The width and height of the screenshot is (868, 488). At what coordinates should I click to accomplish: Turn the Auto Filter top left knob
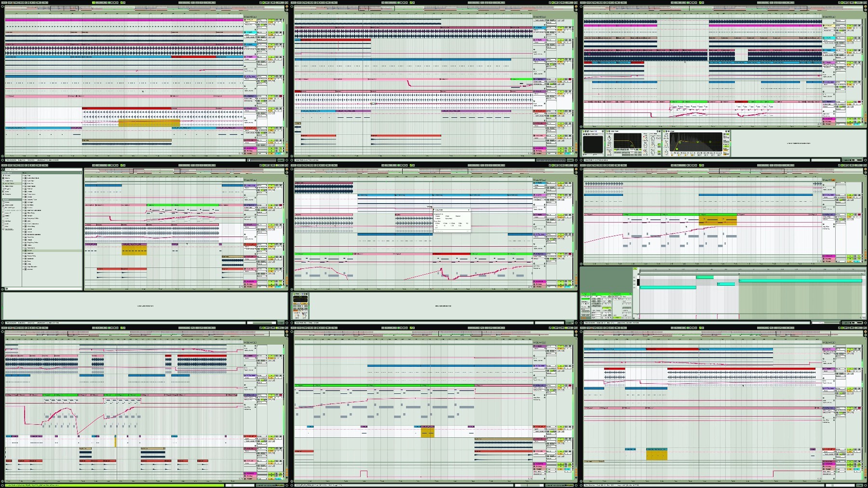(x=609, y=138)
